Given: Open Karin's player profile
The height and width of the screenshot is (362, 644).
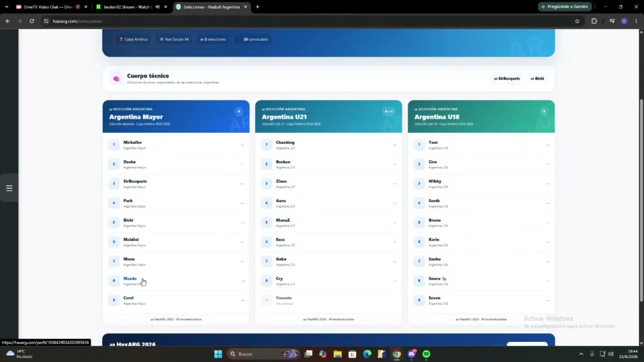Looking at the screenshot, I should (481, 242).
